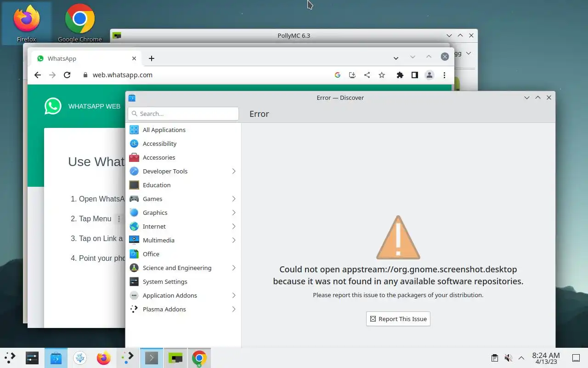Select the System Settings category icon
The height and width of the screenshot is (368, 588).
click(x=134, y=282)
